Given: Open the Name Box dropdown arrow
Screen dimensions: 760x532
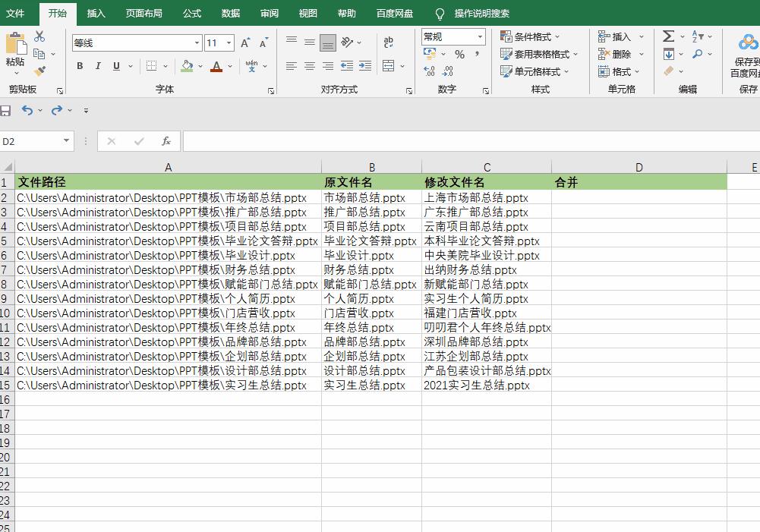Looking at the screenshot, I should coord(67,141).
